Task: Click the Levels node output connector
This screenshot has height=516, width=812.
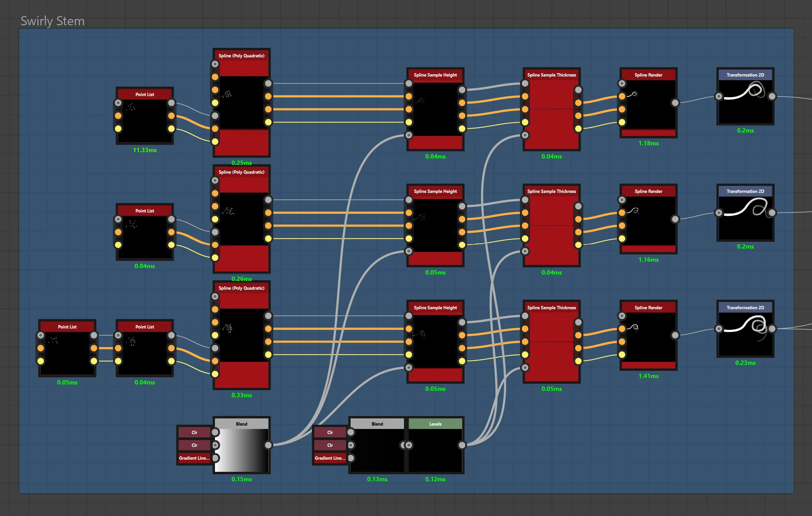Action: pyautogui.click(x=462, y=445)
